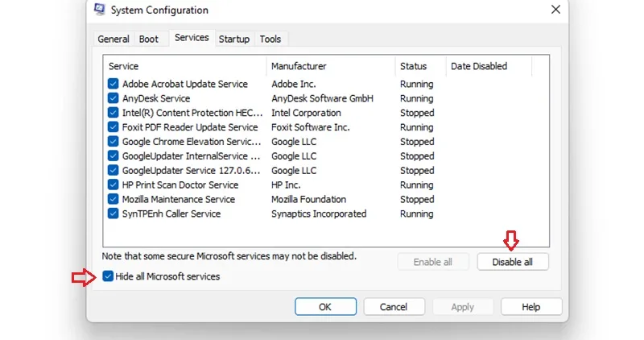Click the System Configuration title bar icon
644x340 pixels.
coord(99,9)
